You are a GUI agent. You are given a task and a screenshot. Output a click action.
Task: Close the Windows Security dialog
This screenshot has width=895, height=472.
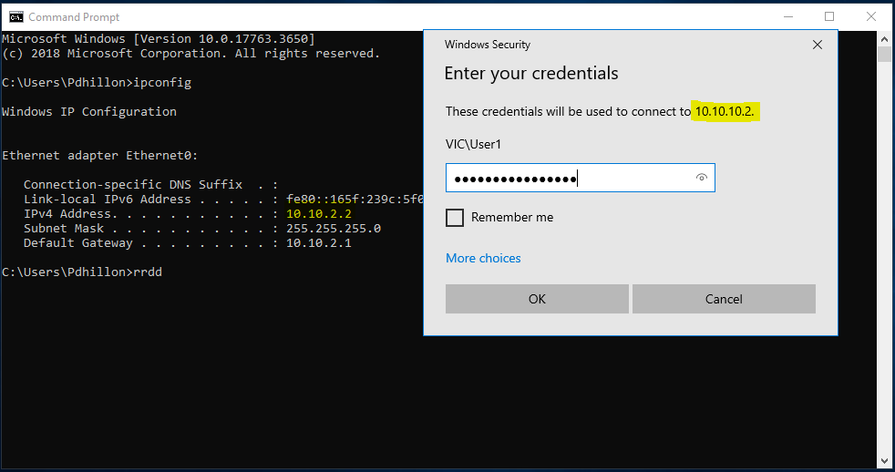tap(817, 45)
